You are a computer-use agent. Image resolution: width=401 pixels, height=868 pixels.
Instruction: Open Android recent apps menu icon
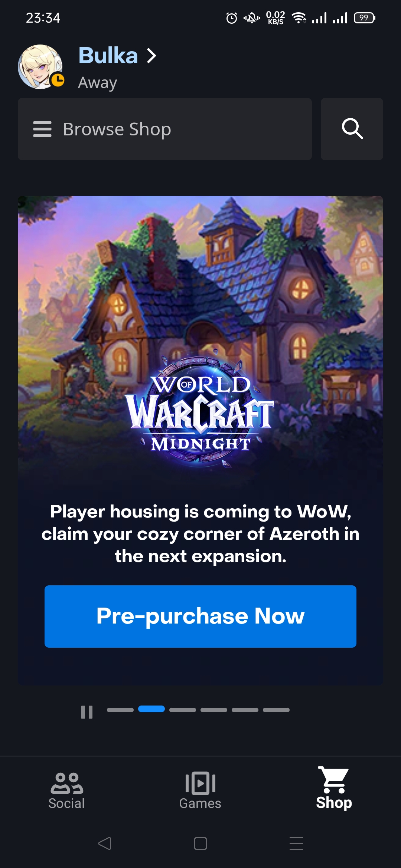(x=296, y=844)
